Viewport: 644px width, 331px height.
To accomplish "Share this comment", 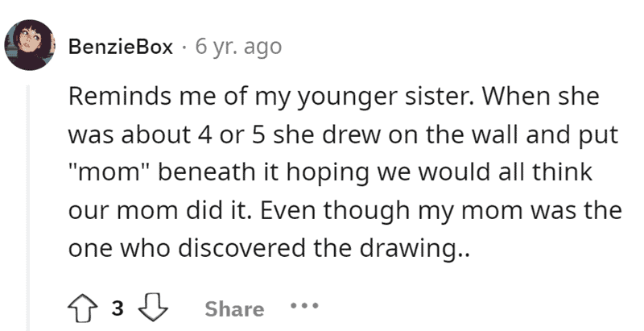I will tap(234, 308).
